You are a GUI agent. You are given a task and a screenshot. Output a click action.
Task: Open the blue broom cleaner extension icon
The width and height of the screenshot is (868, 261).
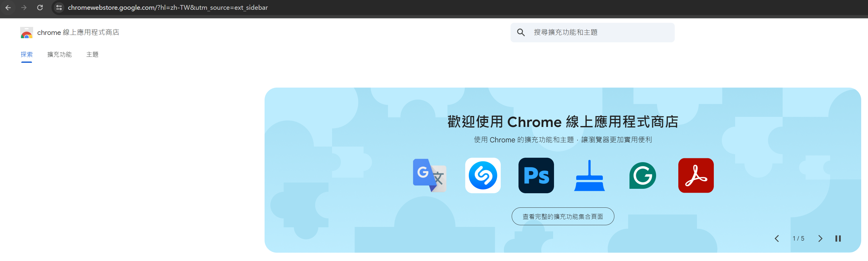coord(589,175)
